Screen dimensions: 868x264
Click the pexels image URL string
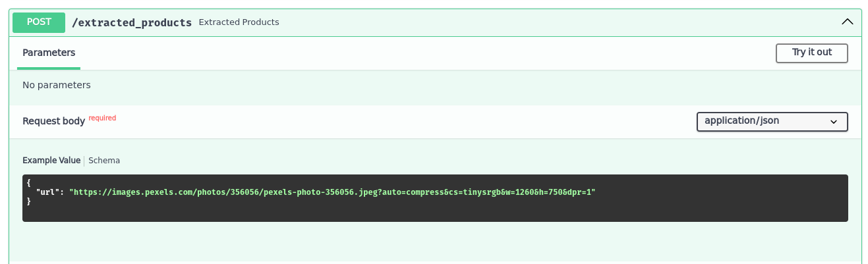pyautogui.click(x=332, y=192)
